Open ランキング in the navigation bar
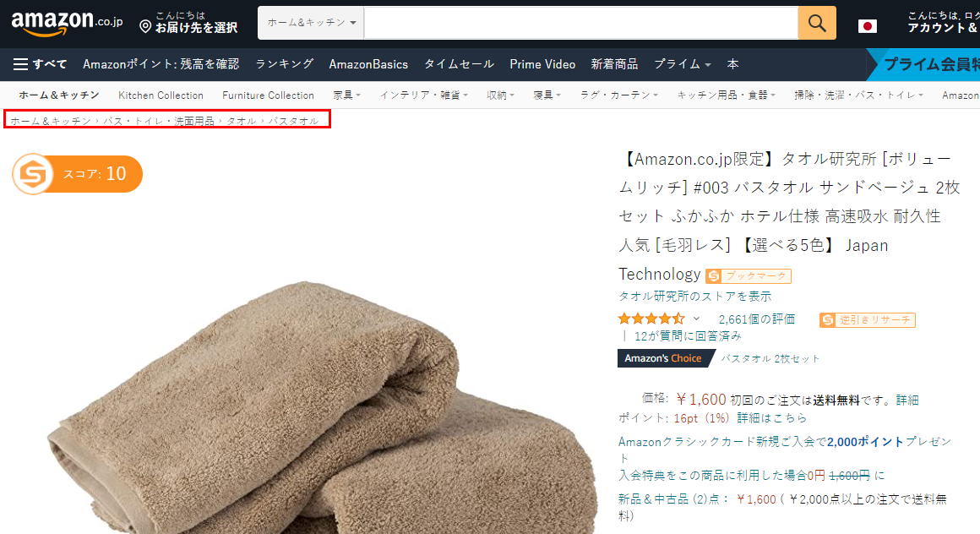 pyautogui.click(x=285, y=63)
